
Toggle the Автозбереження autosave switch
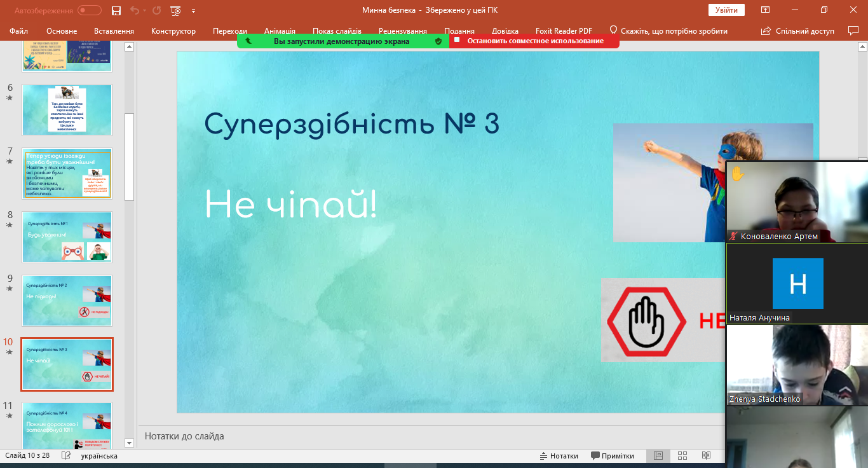[x=90, y=10]
